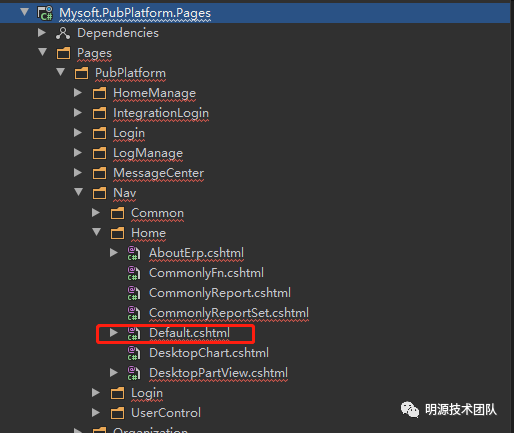This screenshot has width=514, height=433.
Task: Select CommonlyReportSet.cshtml in the tree
Action: tap(229, 313)
